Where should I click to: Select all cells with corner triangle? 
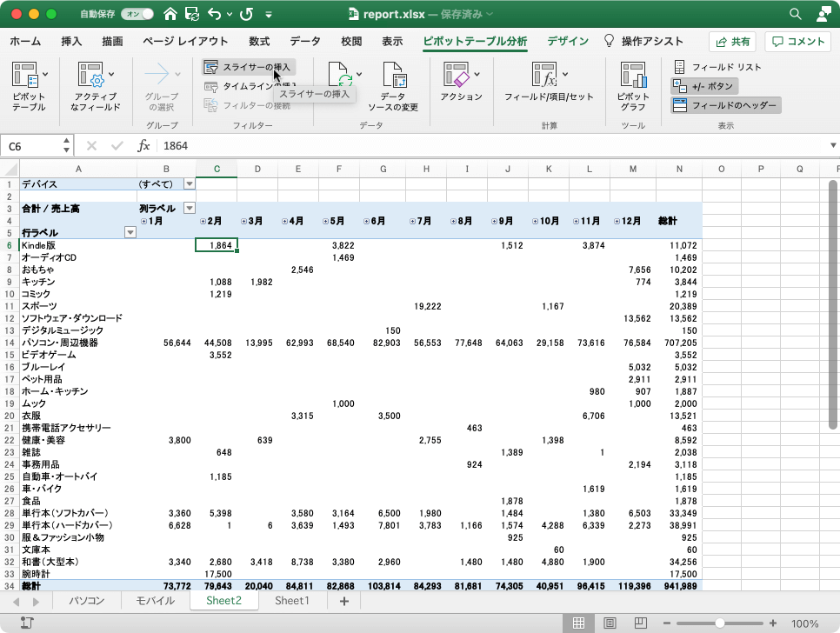[10, 170]
